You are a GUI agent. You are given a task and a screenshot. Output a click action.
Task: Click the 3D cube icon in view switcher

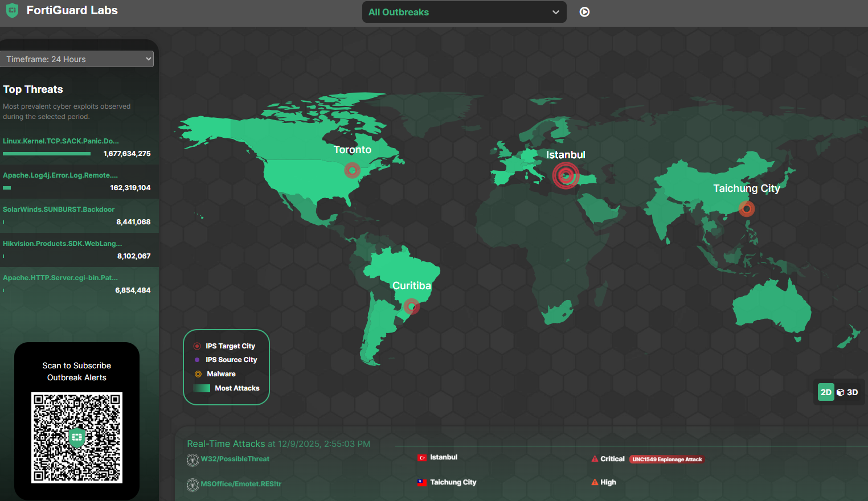(841, 392)
